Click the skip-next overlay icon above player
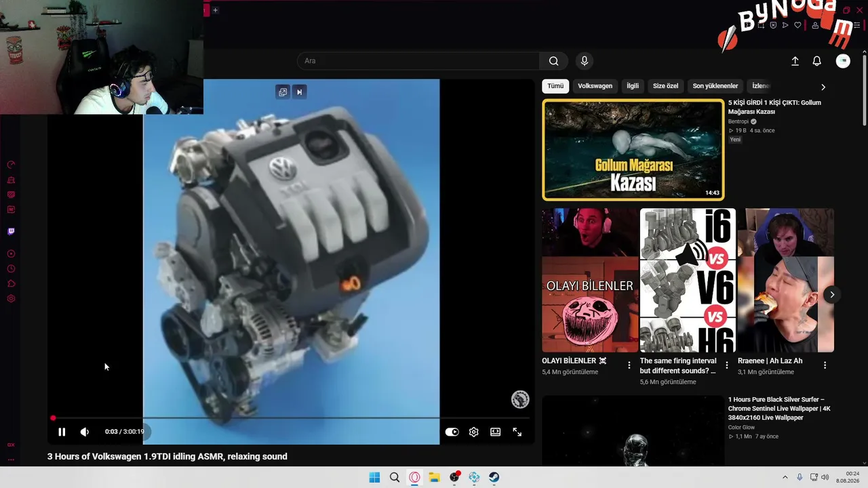The height and width of the screenshot is (488, 868). (299, 92)
